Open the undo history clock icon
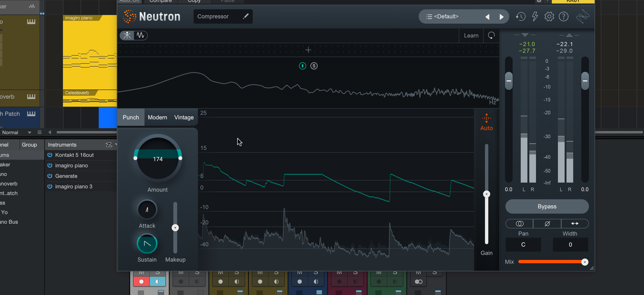Screen dimensions: 644x295 click(x=520, y=16)
